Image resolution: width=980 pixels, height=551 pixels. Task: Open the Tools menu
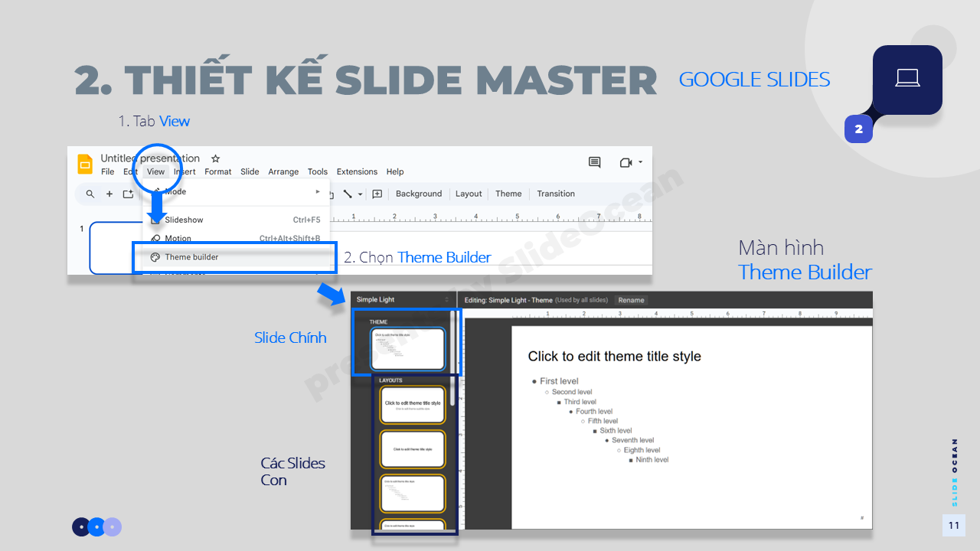point(318,172)
